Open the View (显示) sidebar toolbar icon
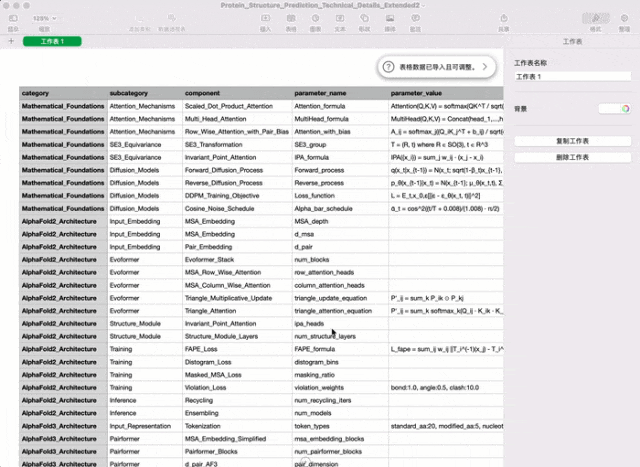Viewport: 640px width, 467px height. click(13, 19)
